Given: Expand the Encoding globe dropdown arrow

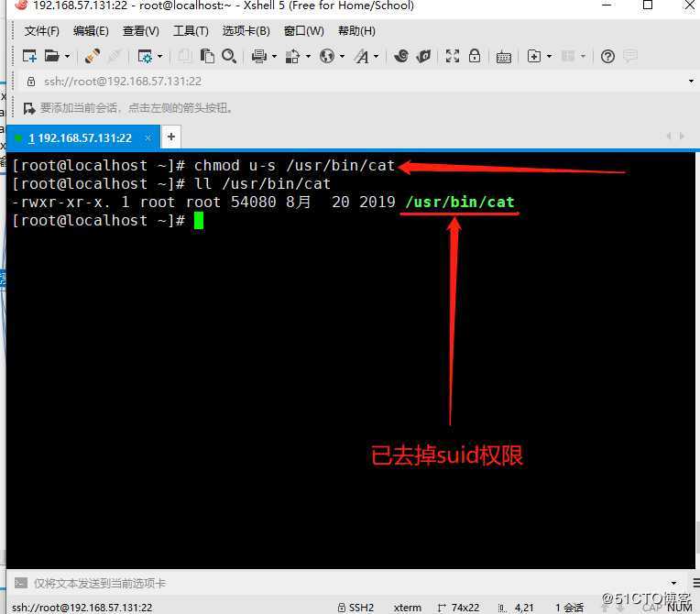Looking at the screenshot, I should (x=342, y=56).
